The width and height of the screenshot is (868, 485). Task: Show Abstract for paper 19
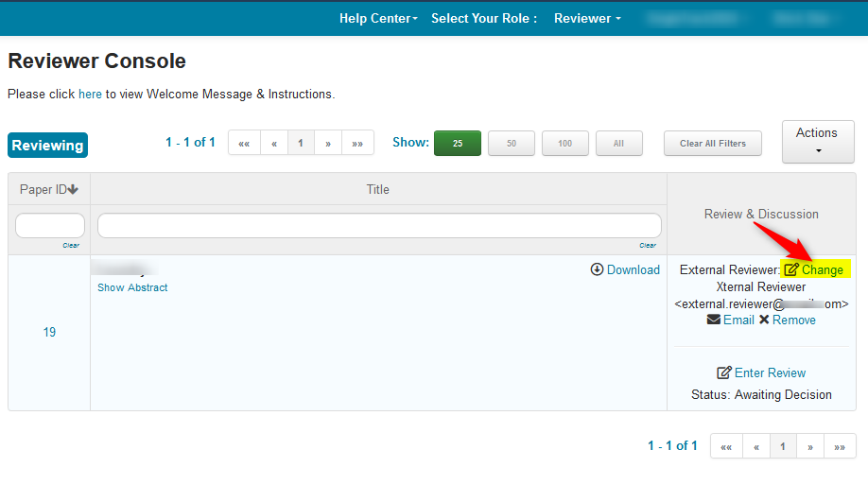coord(132,288)
